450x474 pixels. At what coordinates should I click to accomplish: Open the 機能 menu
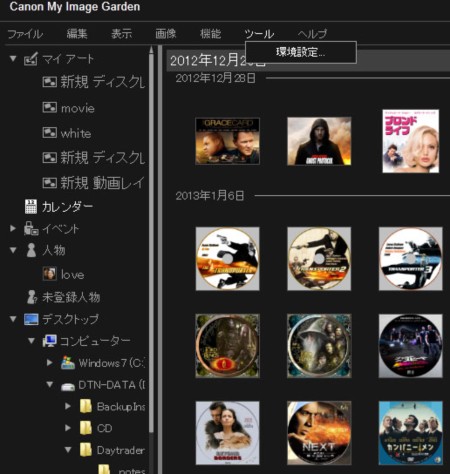click(x=210, y=34)
